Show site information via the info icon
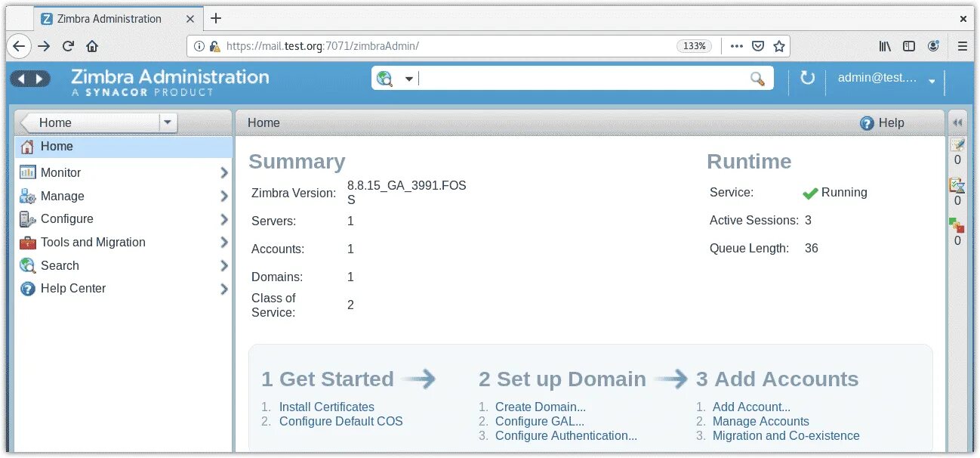The height and width of the screenshot is (458, 980). point(199,46)
